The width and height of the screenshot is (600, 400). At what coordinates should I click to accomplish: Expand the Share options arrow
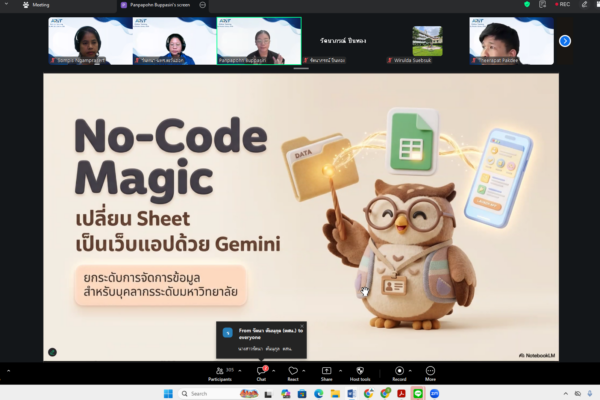click(x=340, y=371)
